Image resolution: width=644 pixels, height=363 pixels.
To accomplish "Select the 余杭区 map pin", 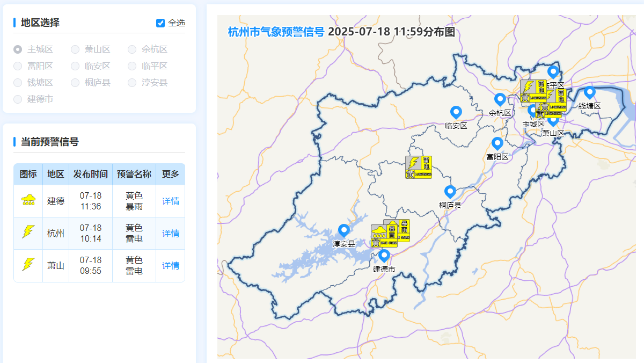I will point(500,99).
